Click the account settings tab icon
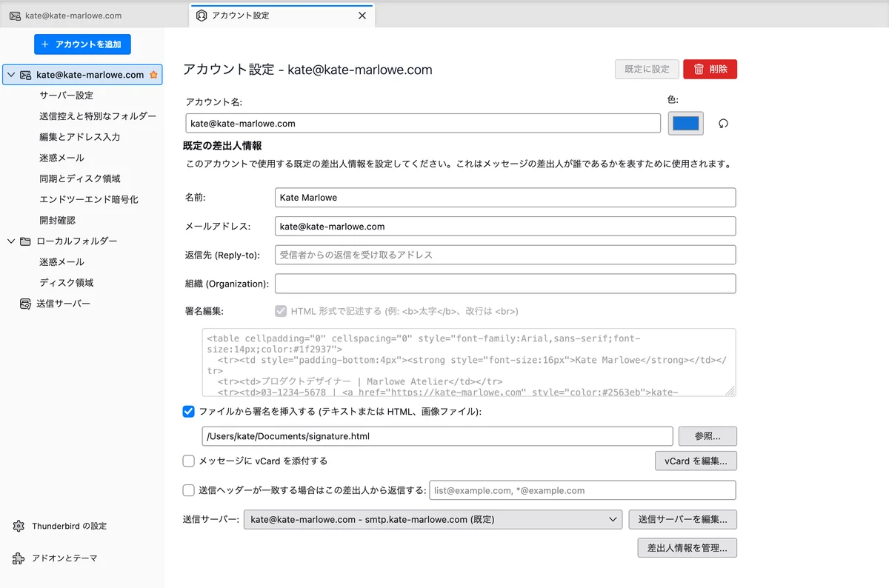 pyautogui.click(x=202, y=16)
